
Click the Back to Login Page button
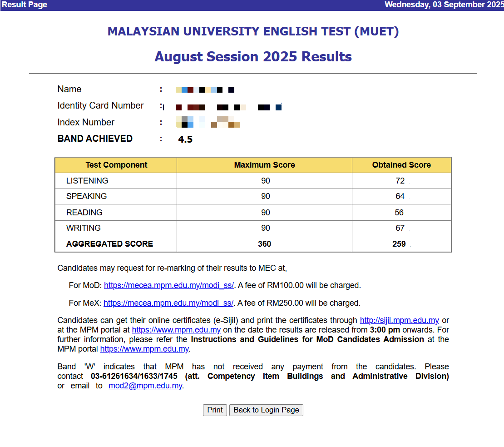coord(266,410)
